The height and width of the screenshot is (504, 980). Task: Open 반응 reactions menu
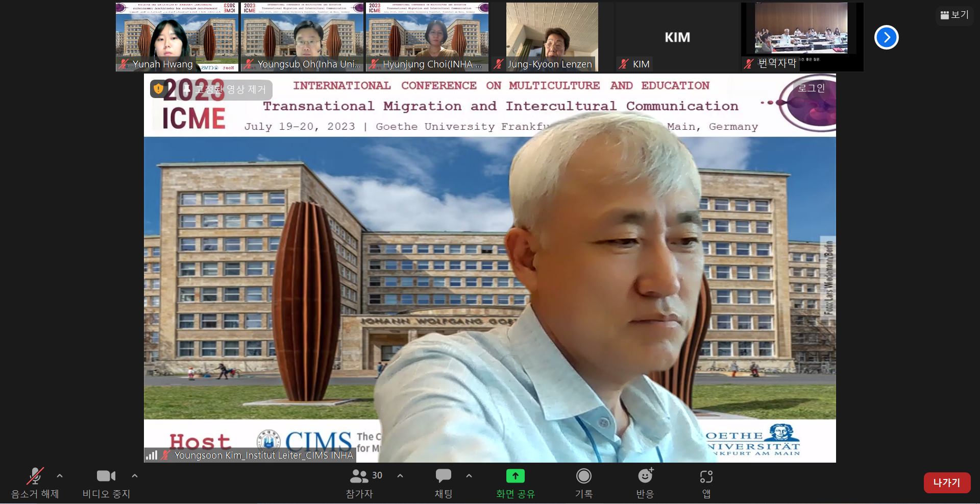[645, 483]
